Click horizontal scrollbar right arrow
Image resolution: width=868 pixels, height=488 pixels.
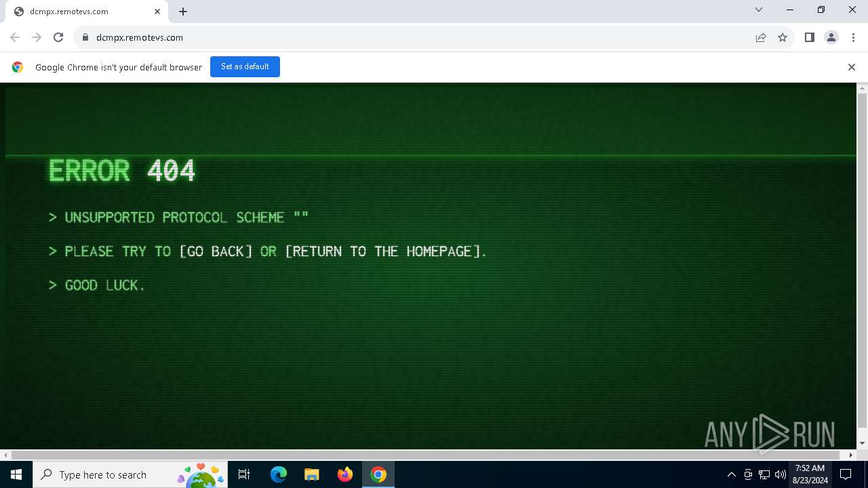851,455
